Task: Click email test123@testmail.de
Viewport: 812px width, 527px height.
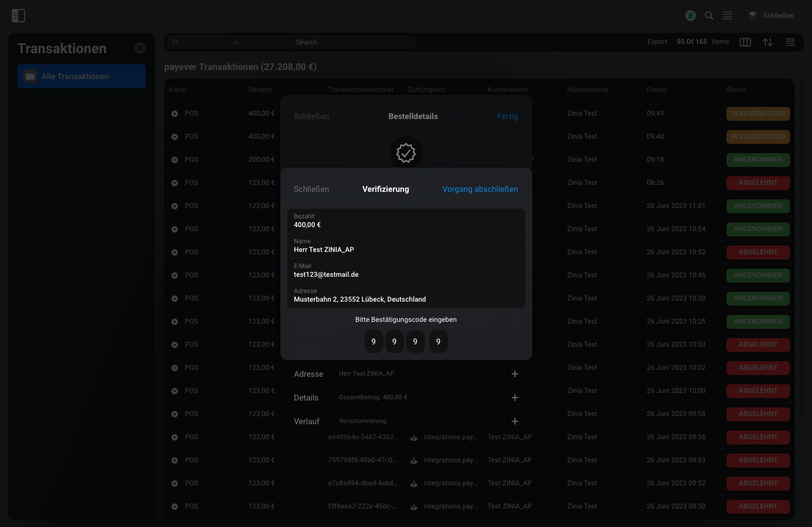Action: [326, 274]
